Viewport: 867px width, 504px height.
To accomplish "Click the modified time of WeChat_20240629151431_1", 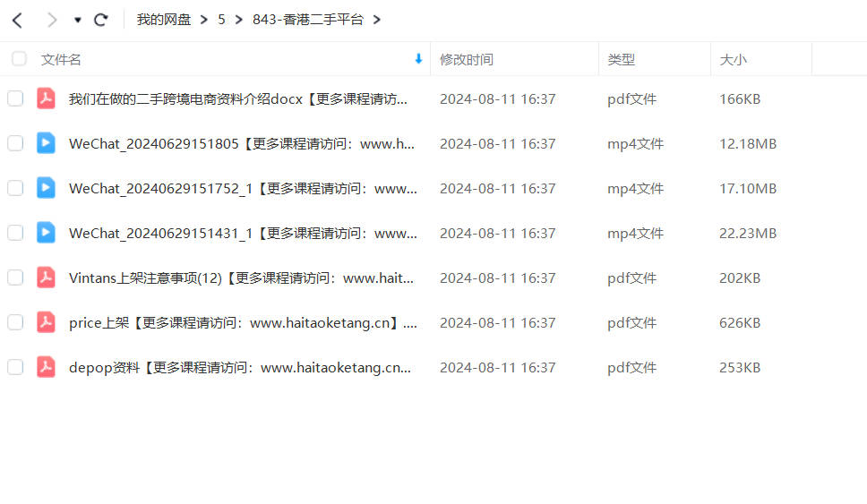I will (498, 234).
